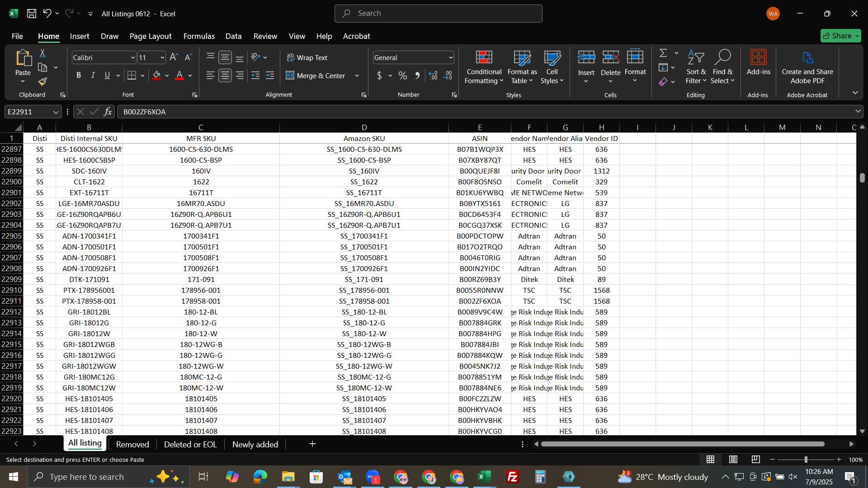This screenshot has width=868, height=488.
Task: Toggle Top Align
Action: point(210,57)
